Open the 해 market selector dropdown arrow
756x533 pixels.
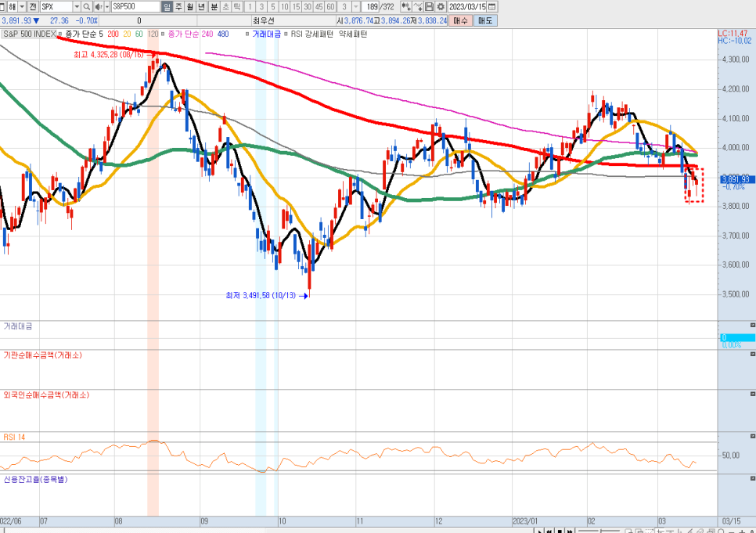pos(22,7)
